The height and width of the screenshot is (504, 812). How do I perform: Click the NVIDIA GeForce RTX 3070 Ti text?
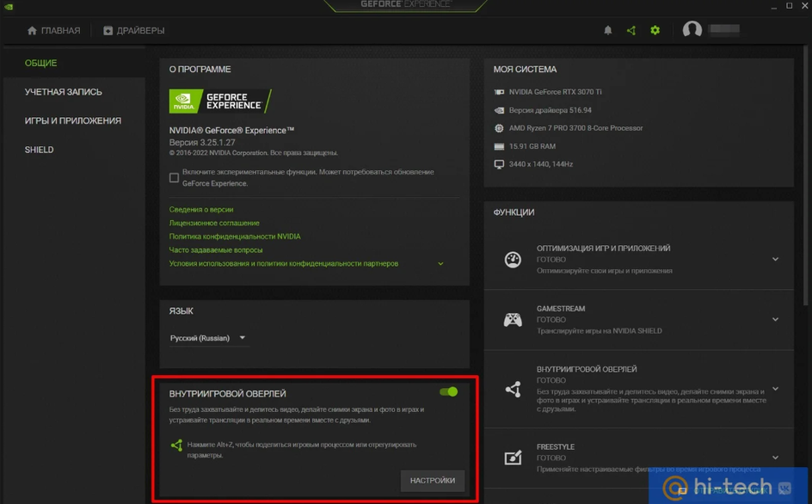tap(555, 92)
